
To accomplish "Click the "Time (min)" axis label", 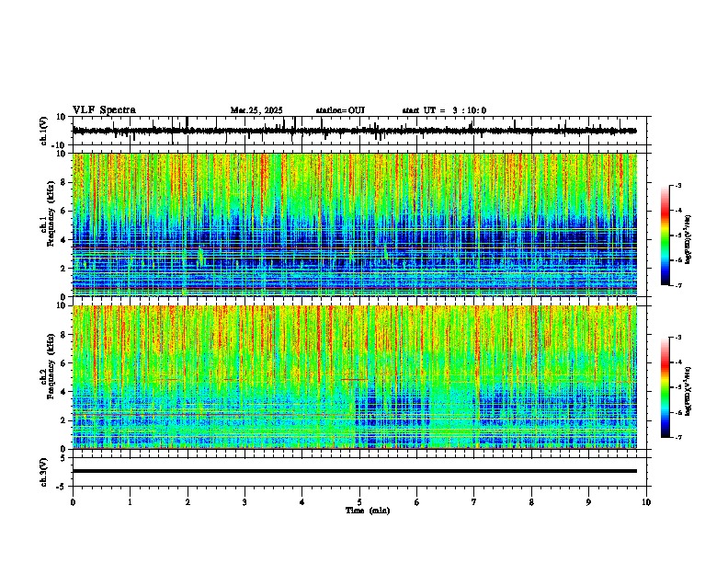I will coord(368,511).
